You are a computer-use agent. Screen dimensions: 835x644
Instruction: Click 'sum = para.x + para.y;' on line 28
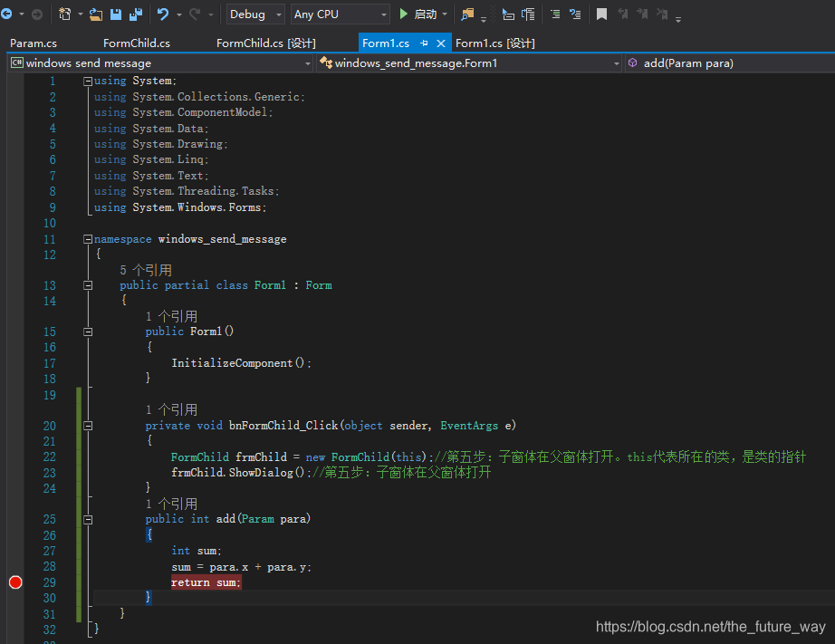241,567
